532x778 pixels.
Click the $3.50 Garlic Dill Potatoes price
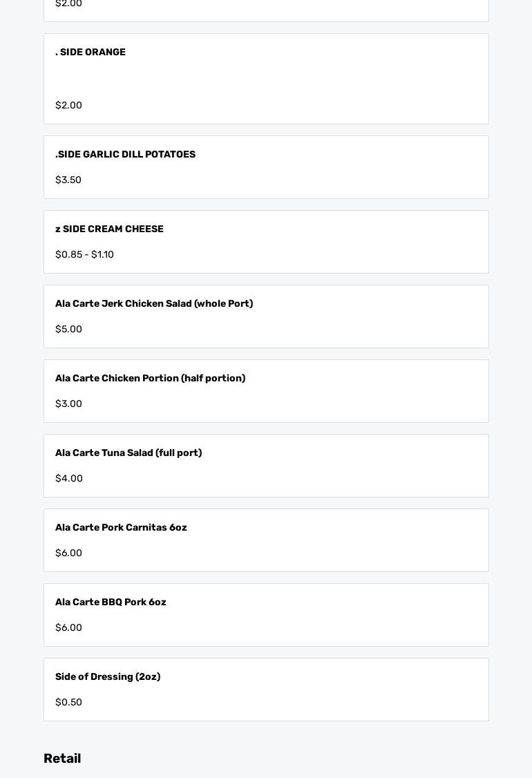68,180
